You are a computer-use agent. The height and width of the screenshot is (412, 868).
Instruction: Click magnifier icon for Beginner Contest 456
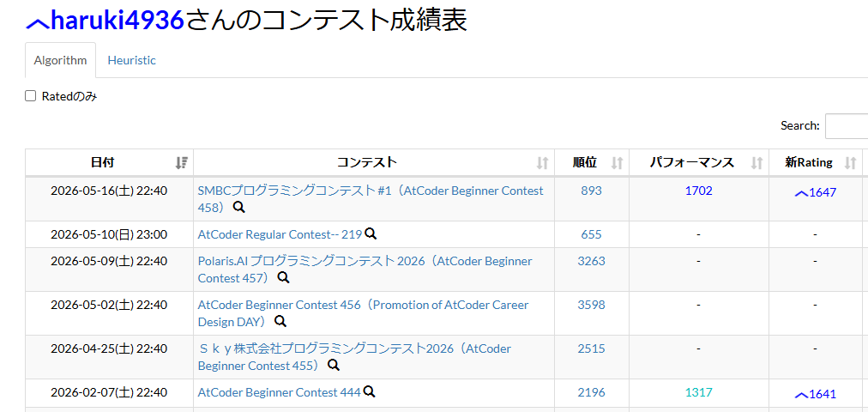click(280, 321)
